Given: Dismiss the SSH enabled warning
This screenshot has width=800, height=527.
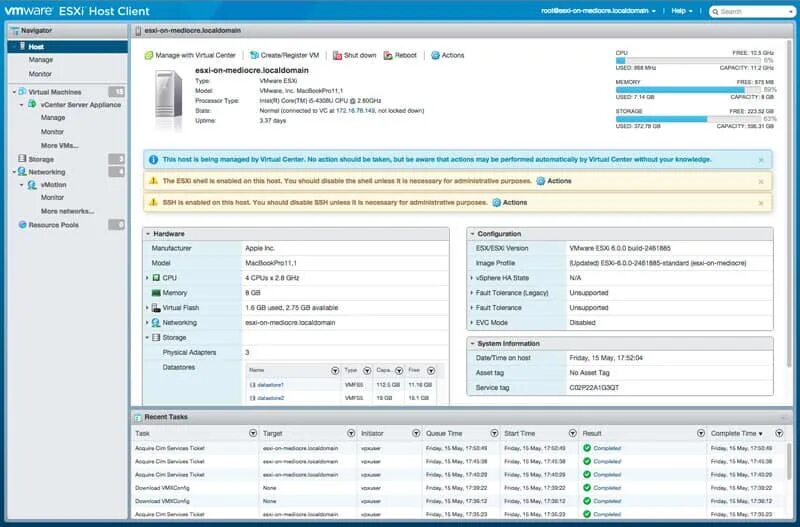Looking at the screenshot, I should tap(761, 203).
